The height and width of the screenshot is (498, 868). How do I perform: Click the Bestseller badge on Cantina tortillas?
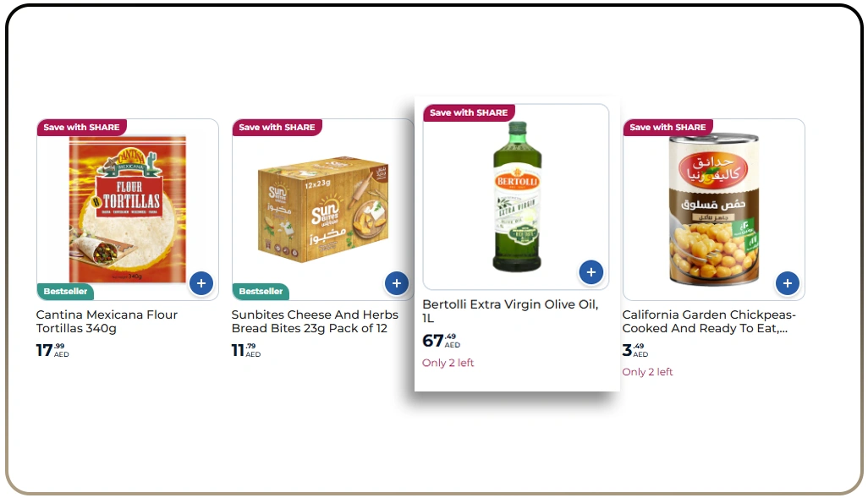point(65,291)
